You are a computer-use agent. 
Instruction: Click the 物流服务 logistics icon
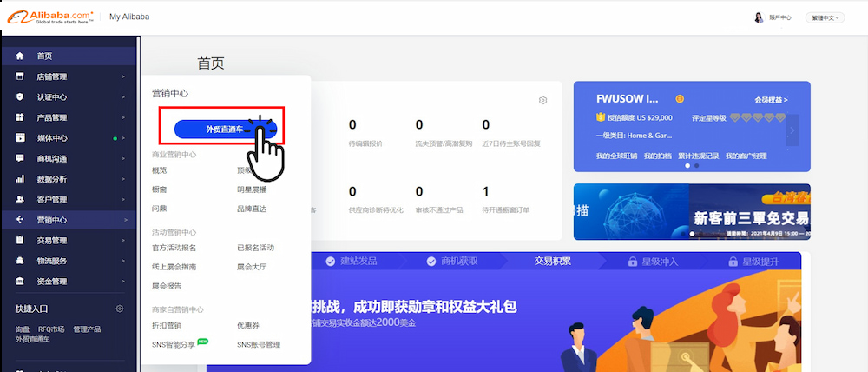20,261
